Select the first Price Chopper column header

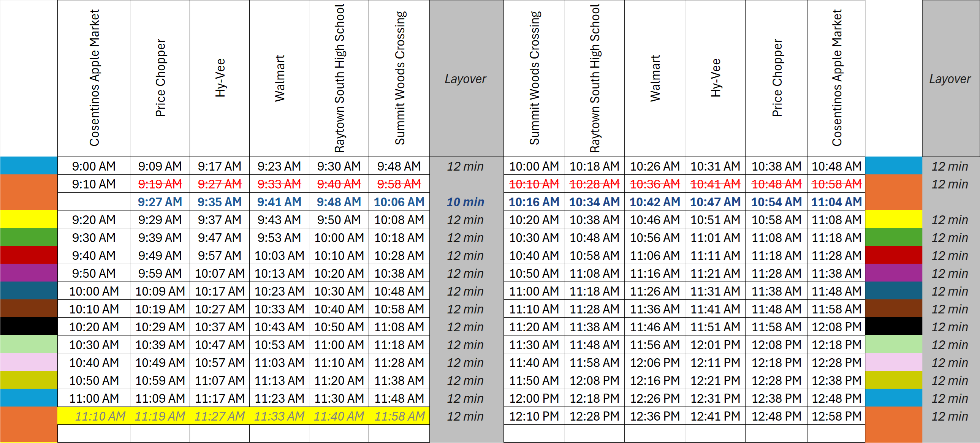coord(160,78)
